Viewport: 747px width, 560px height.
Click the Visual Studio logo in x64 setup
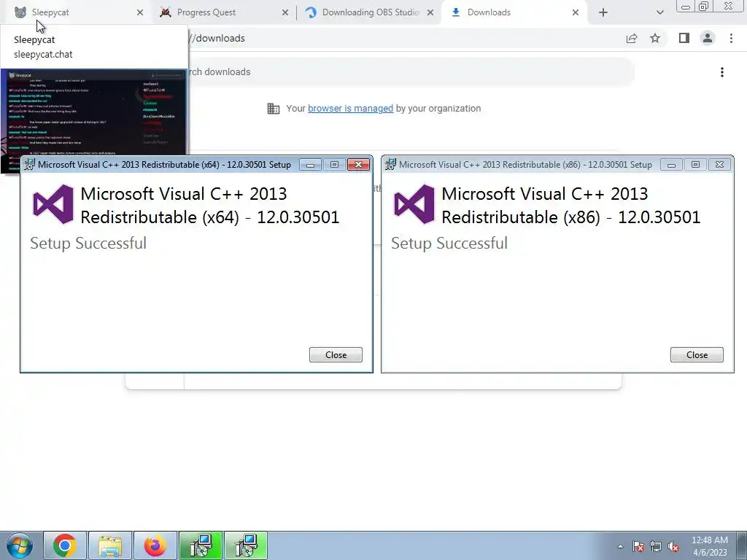[x=53, y=204]
